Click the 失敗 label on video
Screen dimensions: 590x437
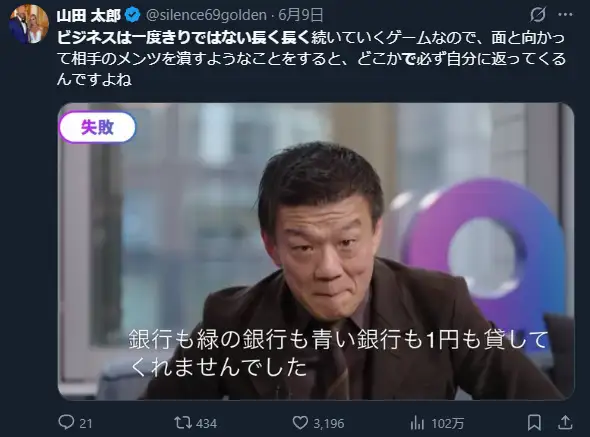(97, 128)
